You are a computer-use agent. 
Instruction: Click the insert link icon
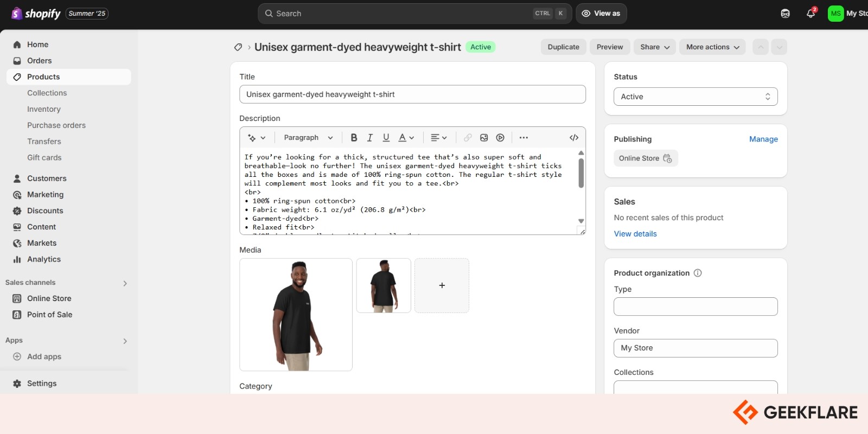468,138
